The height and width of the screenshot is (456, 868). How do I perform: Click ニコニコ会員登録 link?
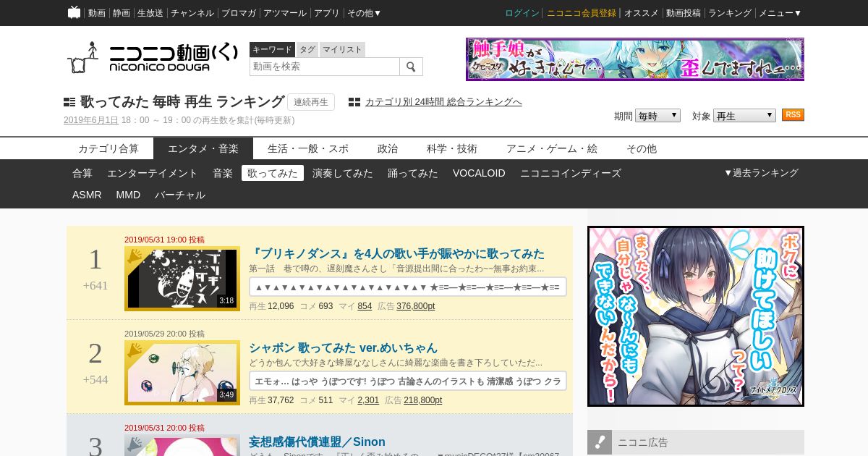pos(582,13)
